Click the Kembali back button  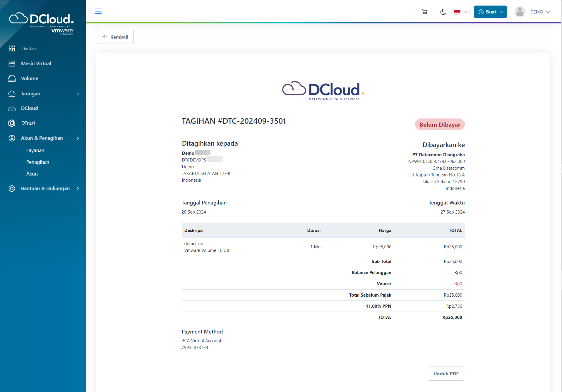(115, 37)
